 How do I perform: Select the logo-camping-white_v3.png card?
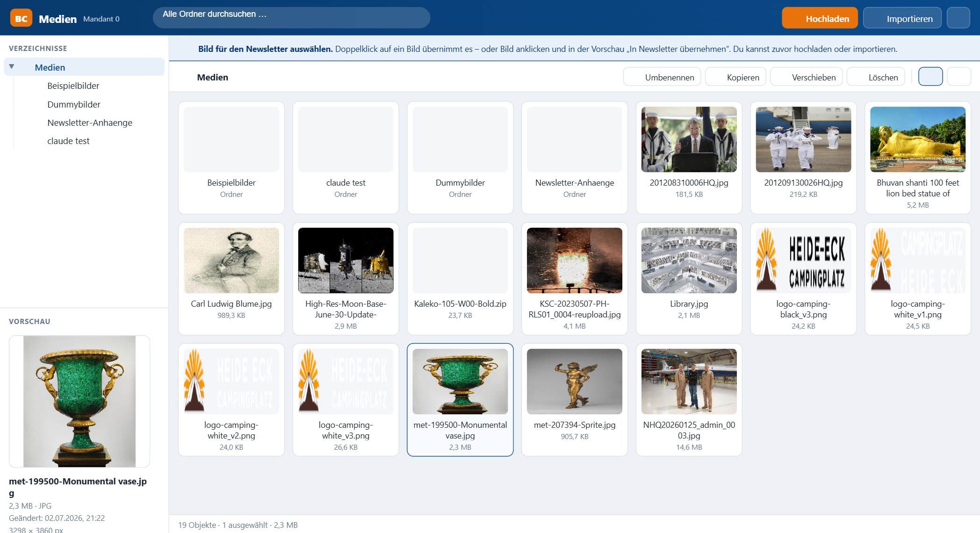click(x=346, y=400)
